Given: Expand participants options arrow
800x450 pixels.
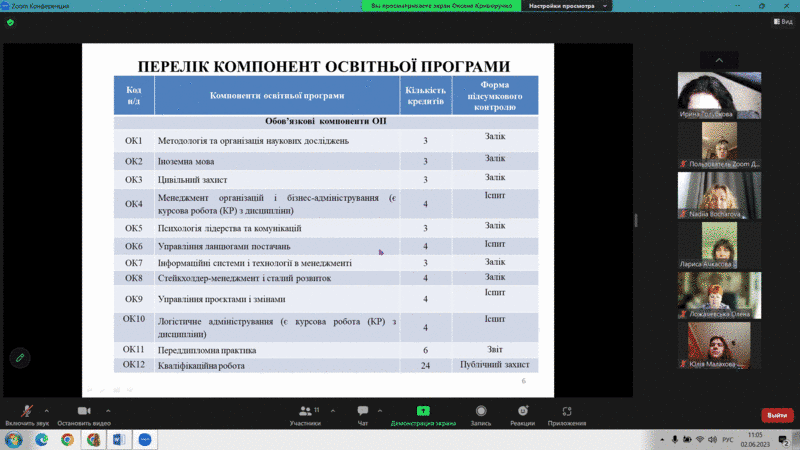Looking at the screenshot, I should tap(333, 411).
